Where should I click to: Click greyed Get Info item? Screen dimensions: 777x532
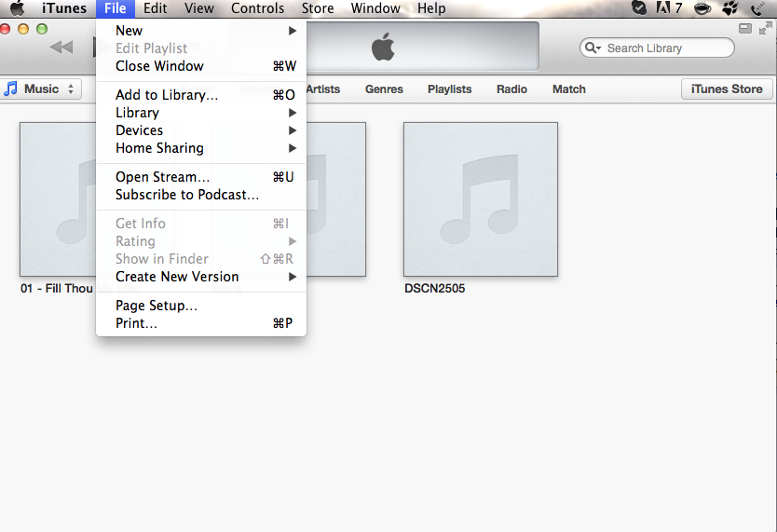(201, 224)
